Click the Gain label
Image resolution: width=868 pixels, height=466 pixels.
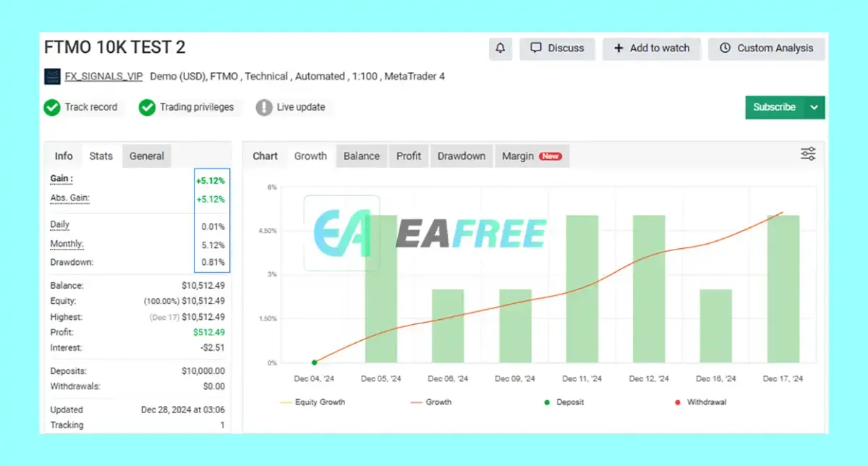[x=61, y=179]
